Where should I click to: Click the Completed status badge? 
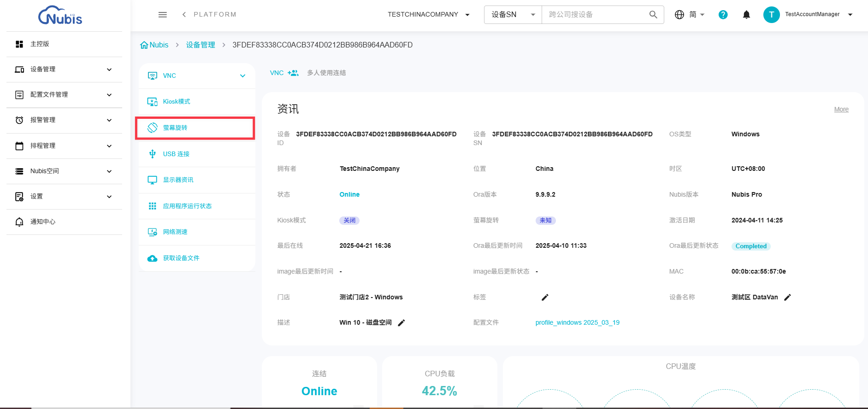751,246
